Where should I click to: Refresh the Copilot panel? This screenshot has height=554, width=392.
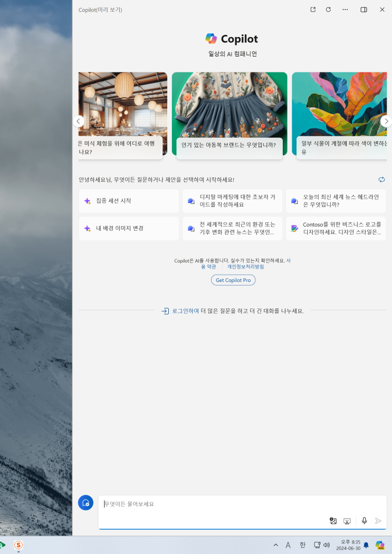click(329, 10)
